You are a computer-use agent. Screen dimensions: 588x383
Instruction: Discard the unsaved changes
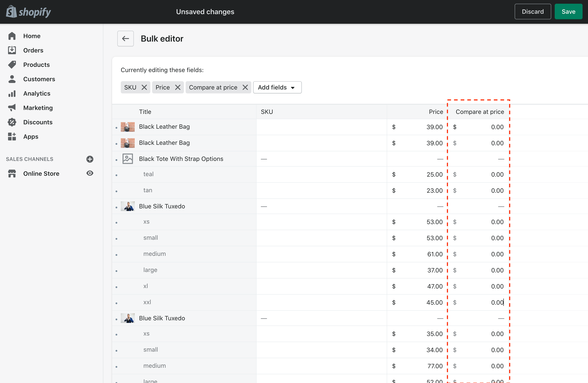pyautogui.click(x=533, y=12)
